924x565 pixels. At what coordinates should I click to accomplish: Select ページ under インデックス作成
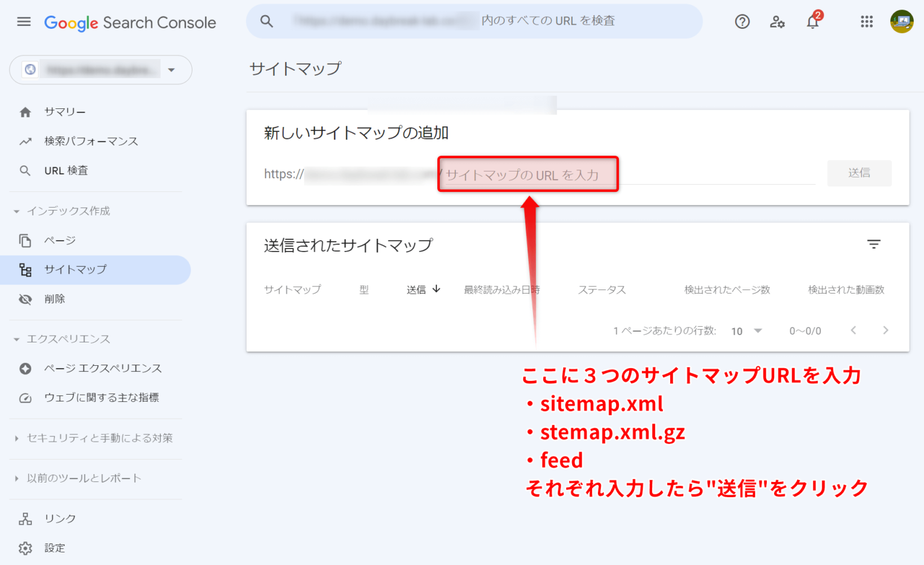click(x=59, y=240)
